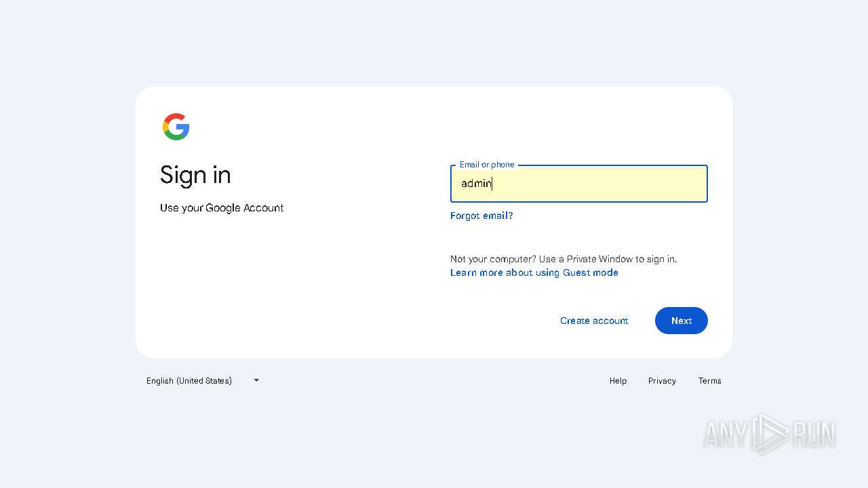Image resolution: width=868 pixels, height=488 pixels.
Task: Click the Create account button
Action: point(594,321)
